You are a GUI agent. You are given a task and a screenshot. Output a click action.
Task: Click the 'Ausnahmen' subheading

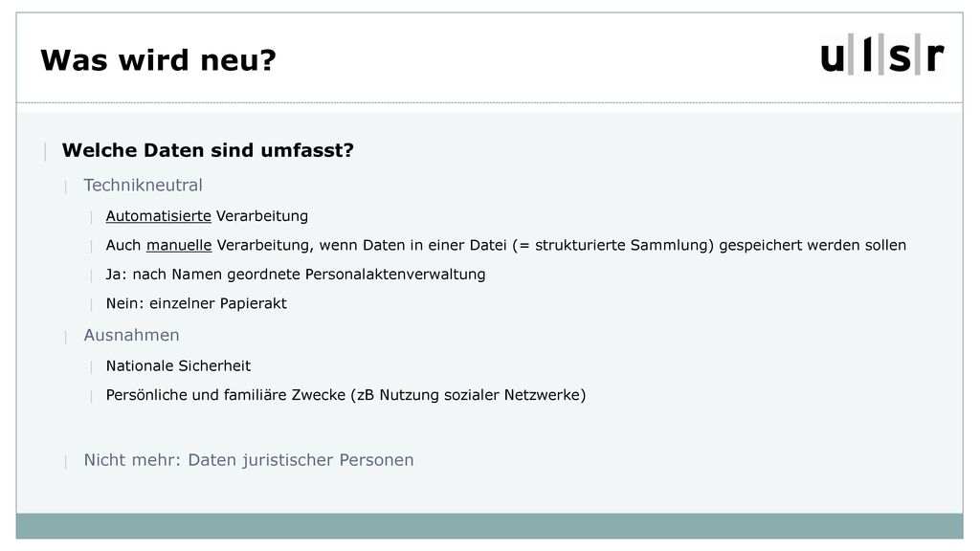[x=131, y=336]
